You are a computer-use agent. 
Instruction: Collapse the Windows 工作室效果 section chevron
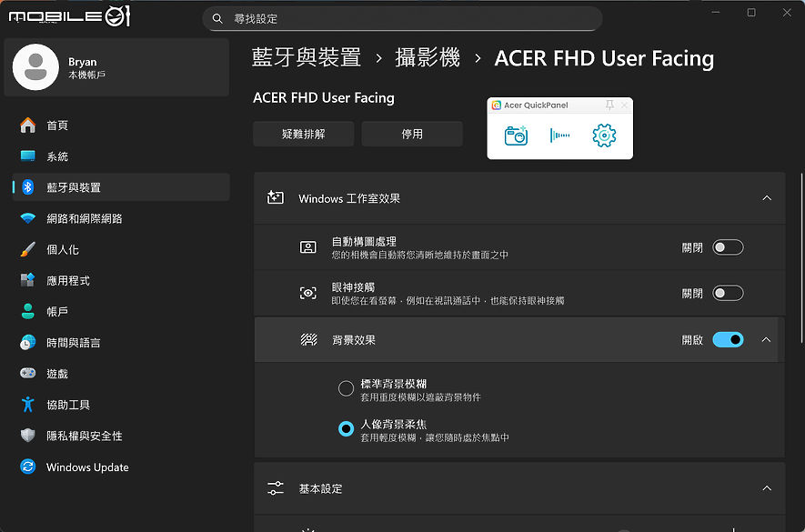point(767,197)
